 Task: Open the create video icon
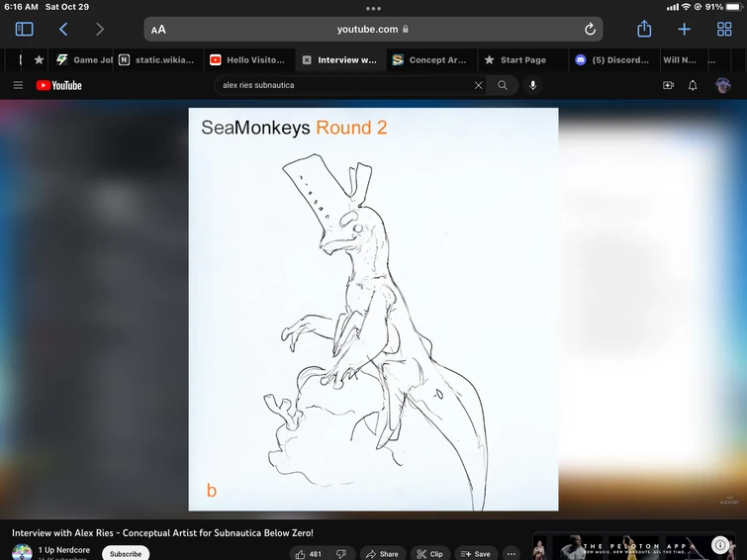pos(669,85)
